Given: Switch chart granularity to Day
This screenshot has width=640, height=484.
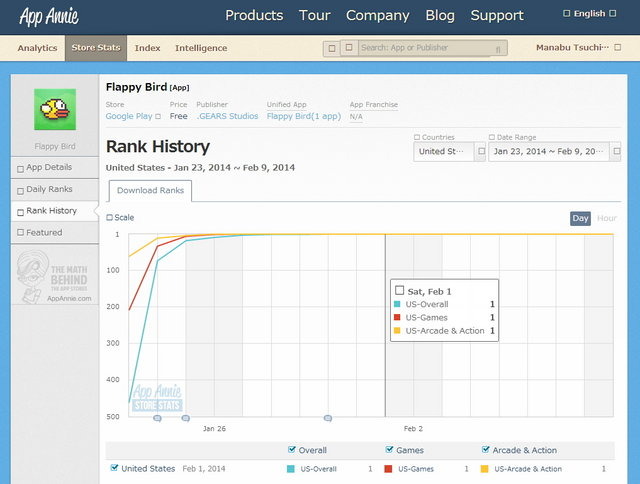Looking at the screenshot, I should click(x=580, y=218).
